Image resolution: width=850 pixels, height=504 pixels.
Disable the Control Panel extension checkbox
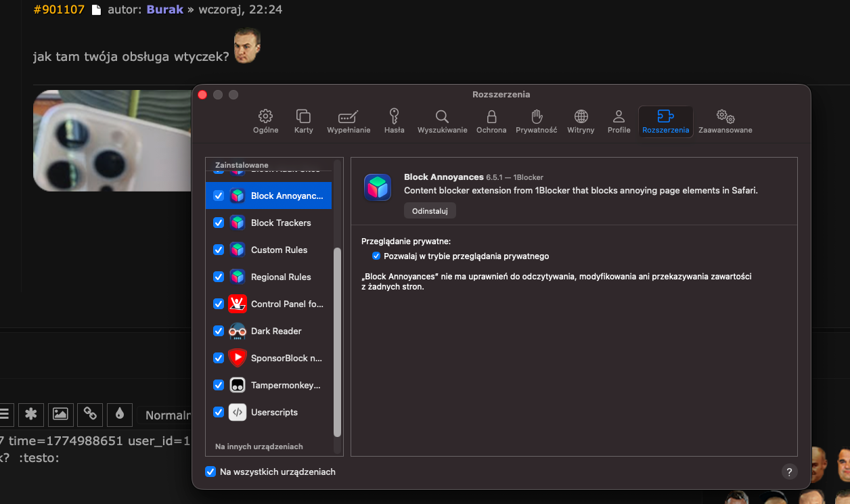[x=219, y=304]
